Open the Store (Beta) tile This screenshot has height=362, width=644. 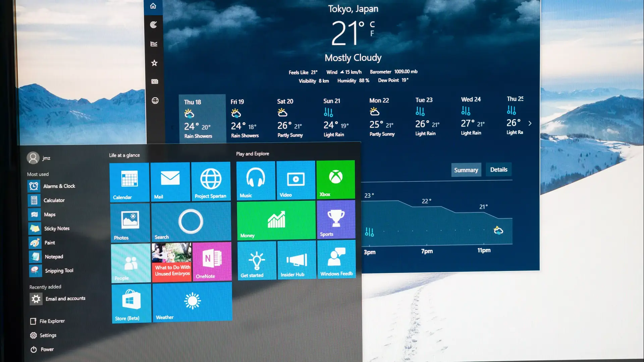coord(131,304)
